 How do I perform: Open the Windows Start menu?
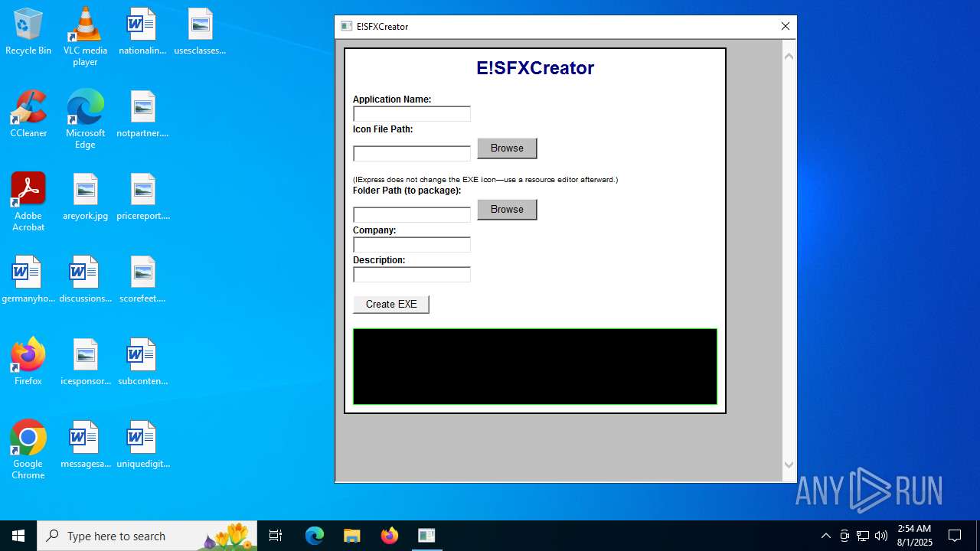pos(18,536)
